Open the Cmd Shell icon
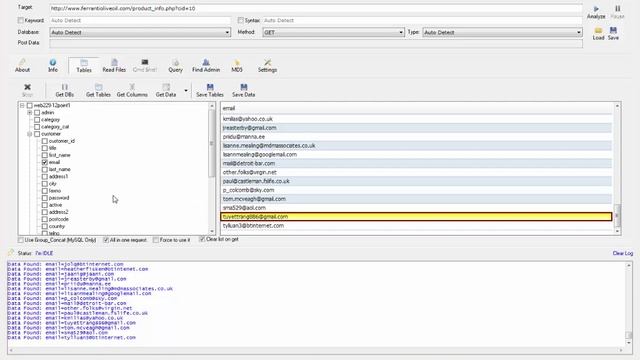 144,62
